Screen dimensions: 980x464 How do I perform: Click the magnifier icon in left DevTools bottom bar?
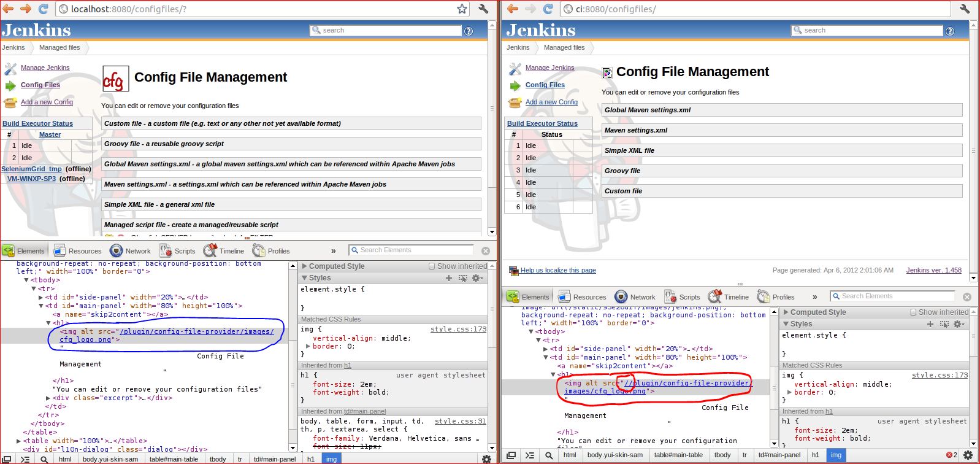coord(44,459)
